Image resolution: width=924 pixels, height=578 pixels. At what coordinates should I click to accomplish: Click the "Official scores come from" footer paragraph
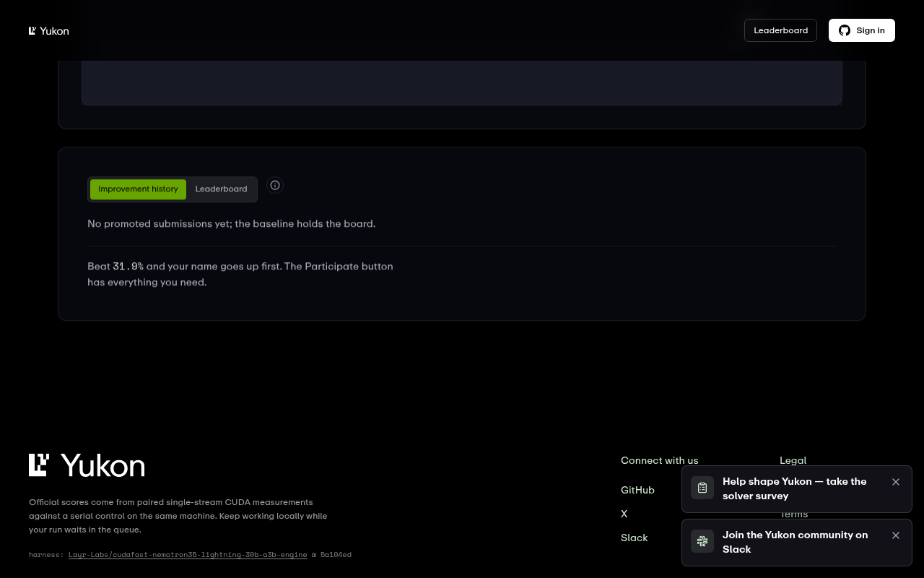point(178,516)
